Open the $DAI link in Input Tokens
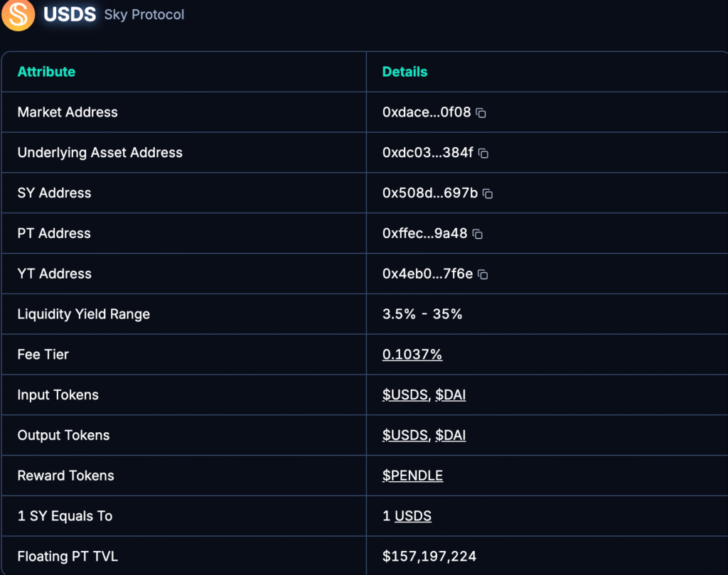This screenshot has height=575, width=728. [450, 394]
